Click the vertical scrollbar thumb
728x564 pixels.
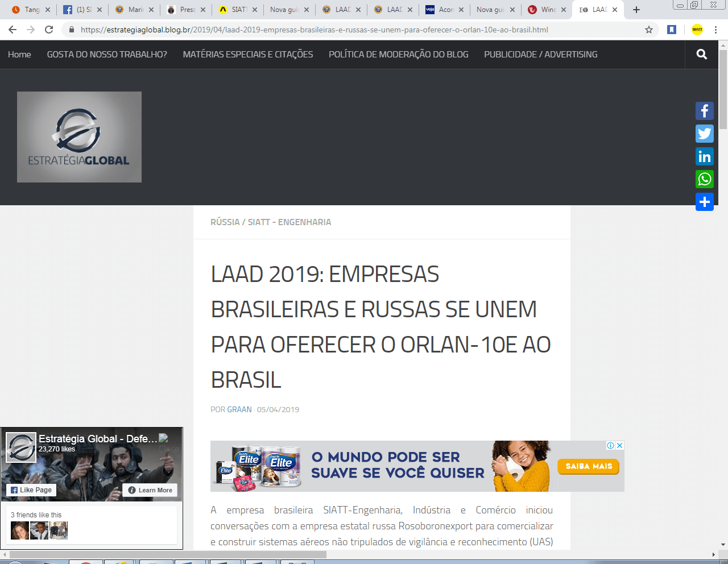[x=723, y=89]
